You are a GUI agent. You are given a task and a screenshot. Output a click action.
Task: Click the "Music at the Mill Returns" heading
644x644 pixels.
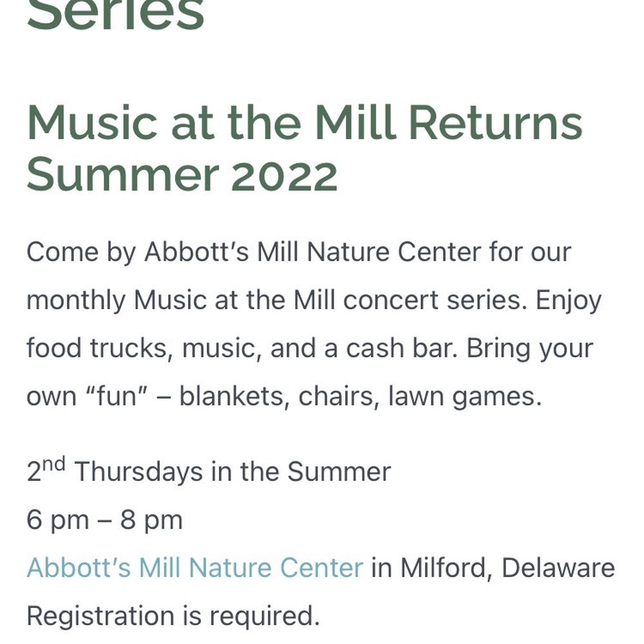point(304,124)
